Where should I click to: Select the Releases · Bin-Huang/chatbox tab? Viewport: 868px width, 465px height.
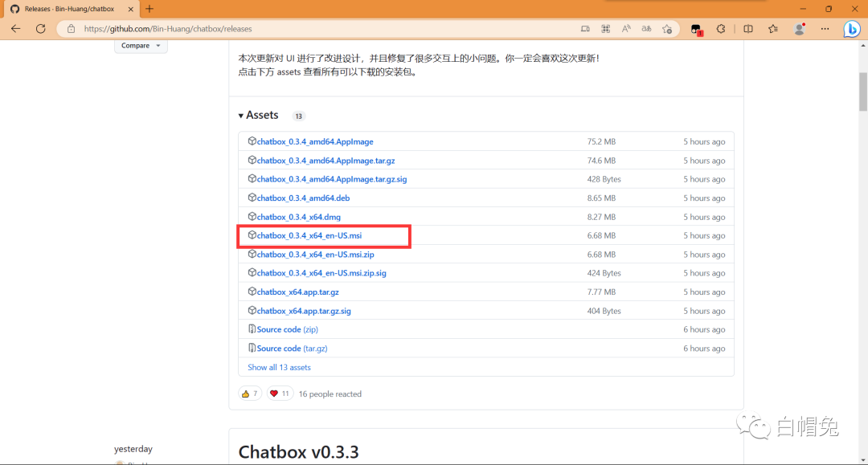[x=70, y=9]
